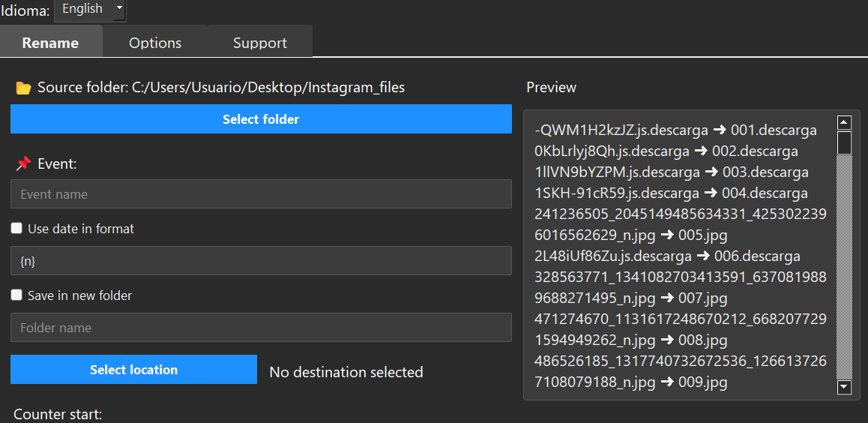Viewport: 868px width, 423px height.
Task: Click the yellow folder icon beside Source folder
Action: pyautogui.click(x=23, y=88)
